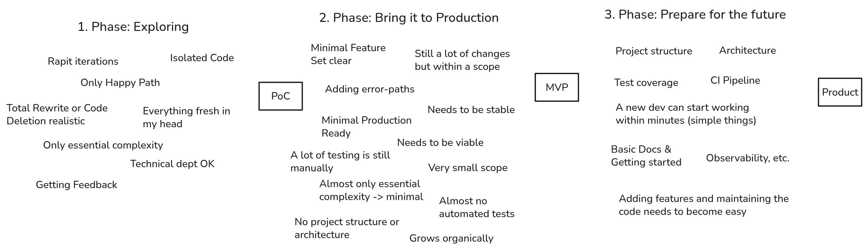Click the 'Observability, etc.' note
Screen dimensions: 868x251
click(748, 158)
